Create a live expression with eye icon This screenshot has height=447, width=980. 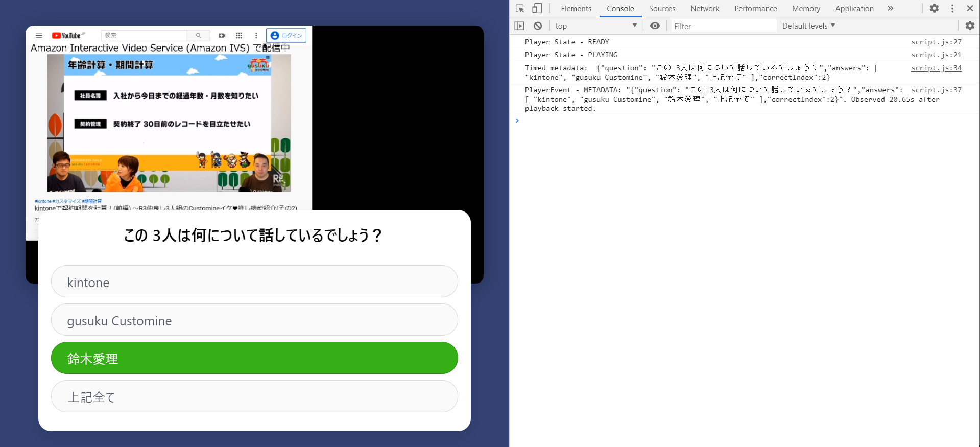[655, 26]
